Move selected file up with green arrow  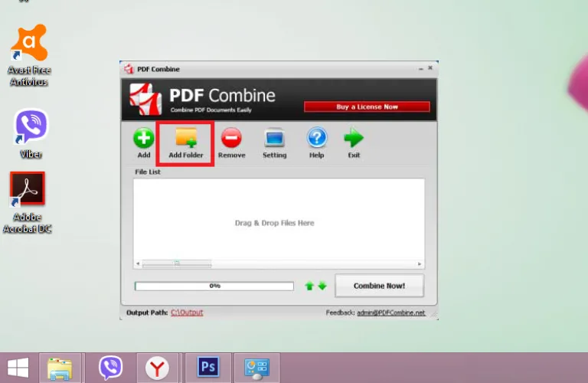(309, 286)
